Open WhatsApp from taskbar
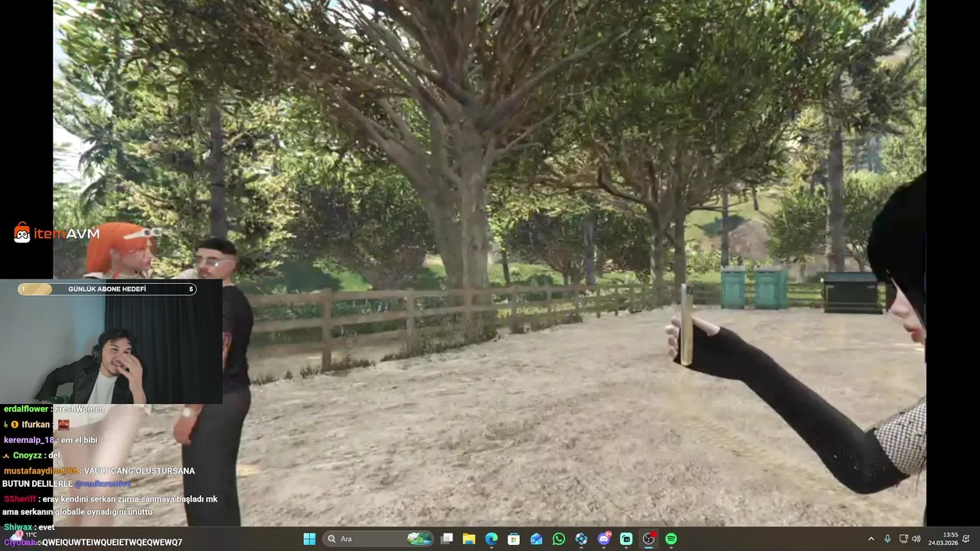 [559, 539]
